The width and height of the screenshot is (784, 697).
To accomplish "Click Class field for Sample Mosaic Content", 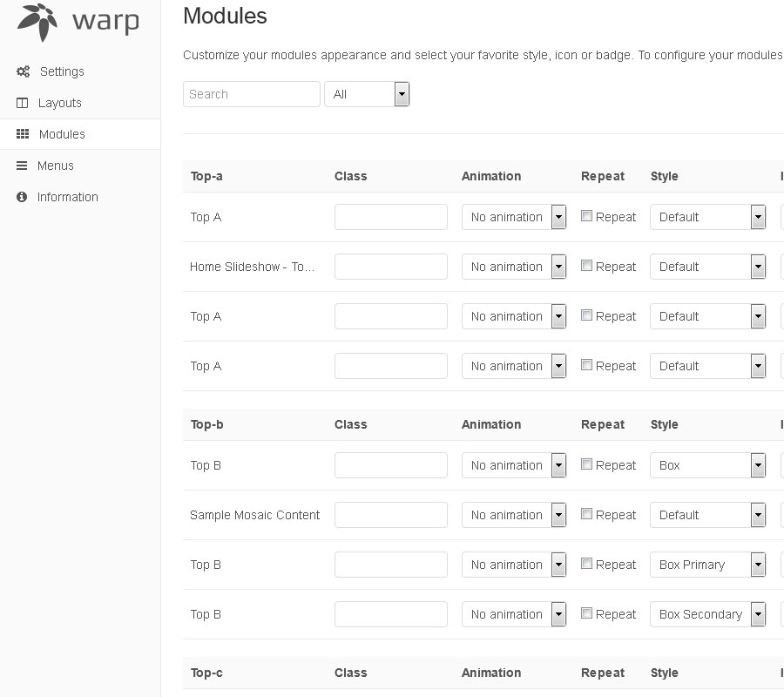I will (x=390, y=515).
